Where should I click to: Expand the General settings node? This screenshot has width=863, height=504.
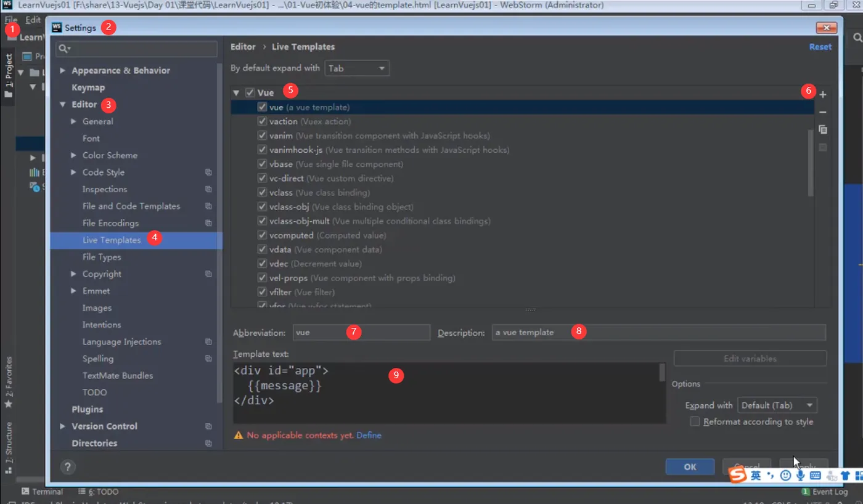click(73, 121)
